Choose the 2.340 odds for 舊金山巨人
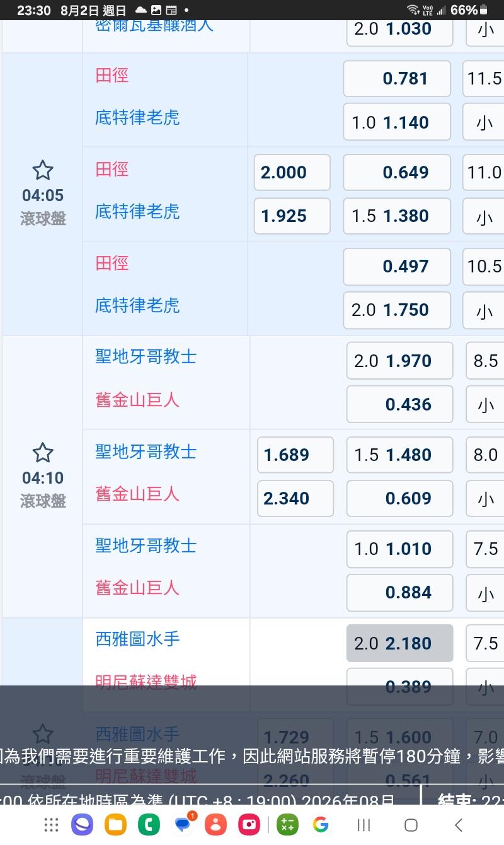The image size is (504, 845). (x=295, y=498)
